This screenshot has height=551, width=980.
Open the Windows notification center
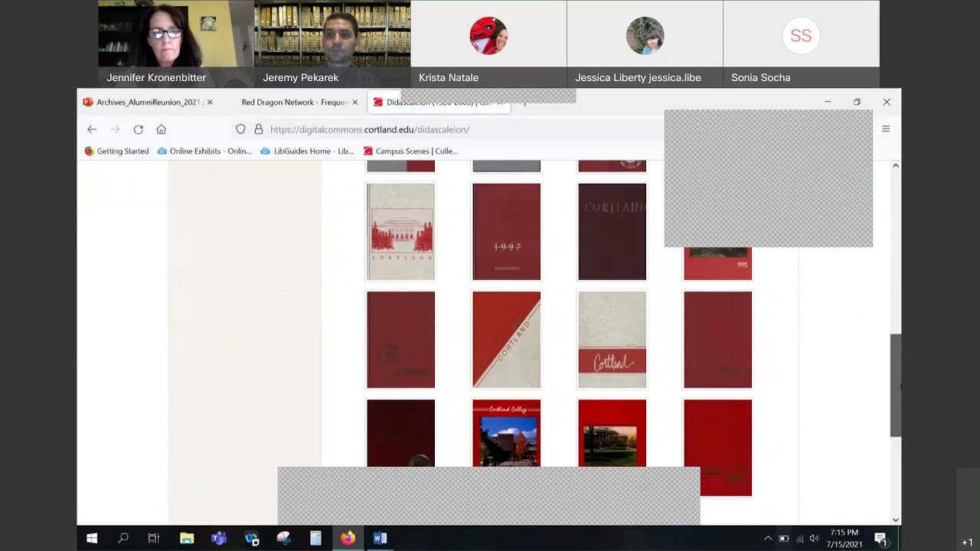880,538
